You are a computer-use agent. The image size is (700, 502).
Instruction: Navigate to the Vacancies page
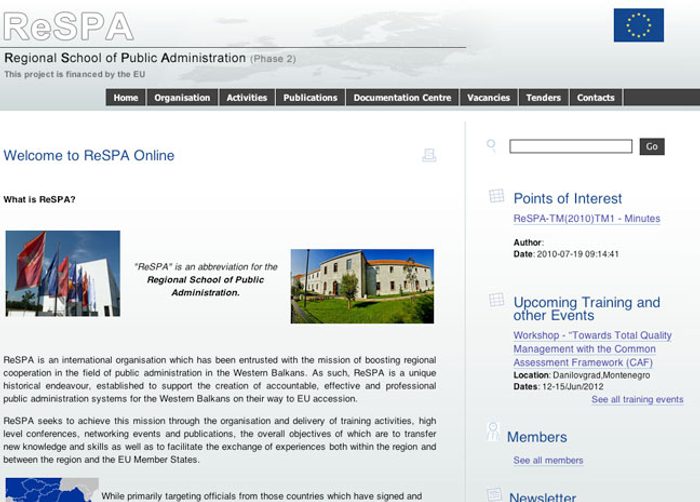point(489,98)
